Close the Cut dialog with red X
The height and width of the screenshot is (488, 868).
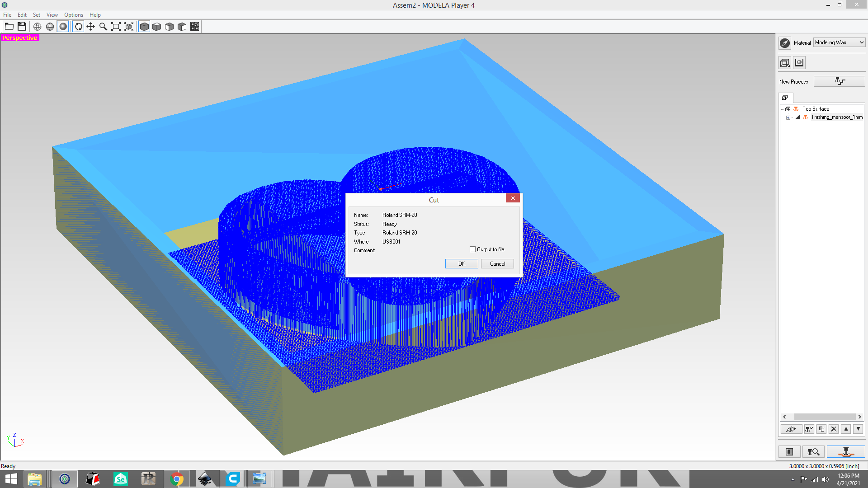(x=513, y=198)
